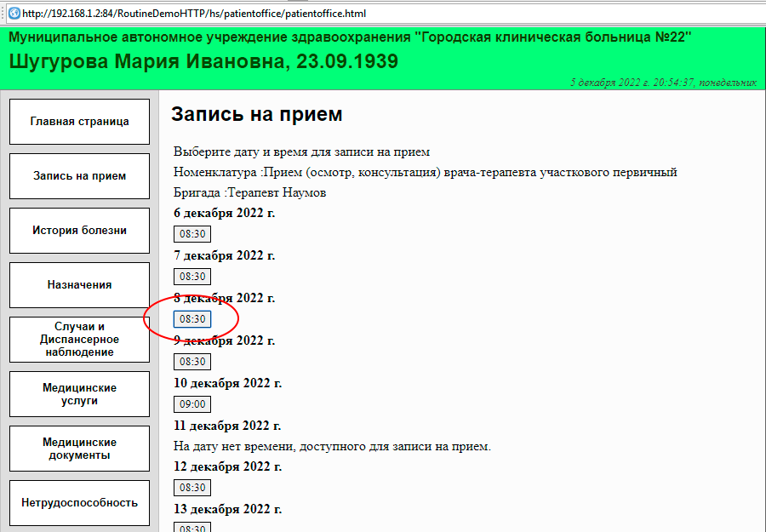This screenshot has height=532, width=766.
Task: Click the 09:00 slot on 10 декабря
Action: (x=192, y=404)
